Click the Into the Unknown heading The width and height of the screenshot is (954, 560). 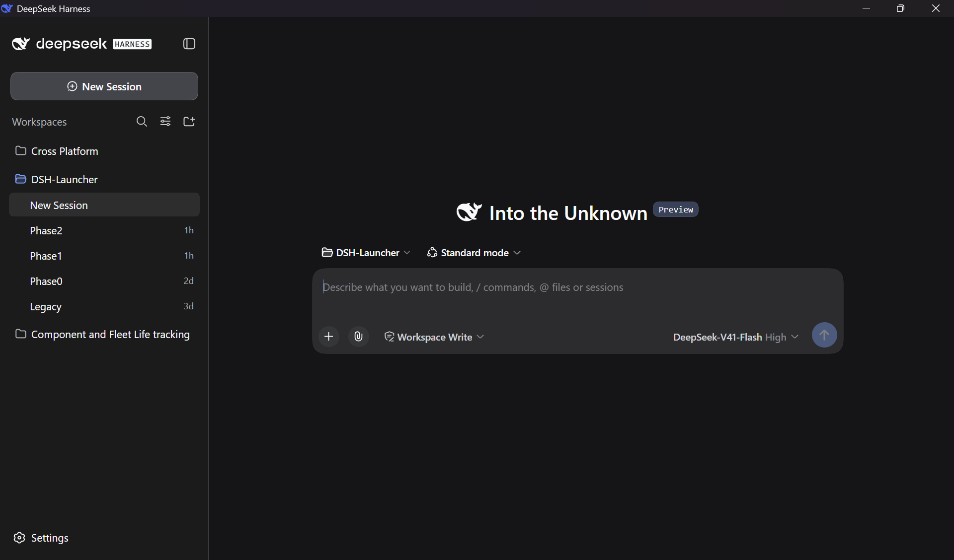point(568,213)
